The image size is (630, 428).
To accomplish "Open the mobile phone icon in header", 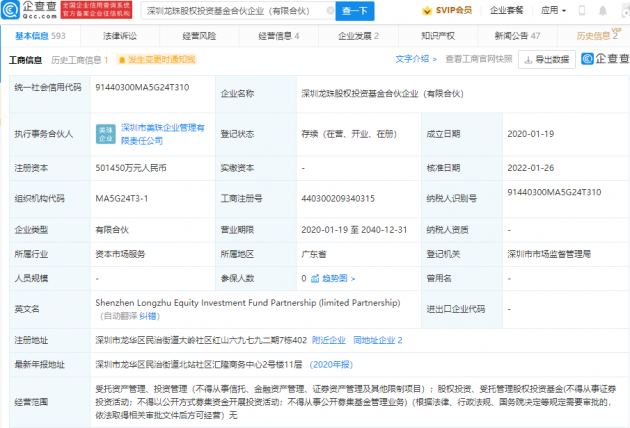I will point(582,11).
